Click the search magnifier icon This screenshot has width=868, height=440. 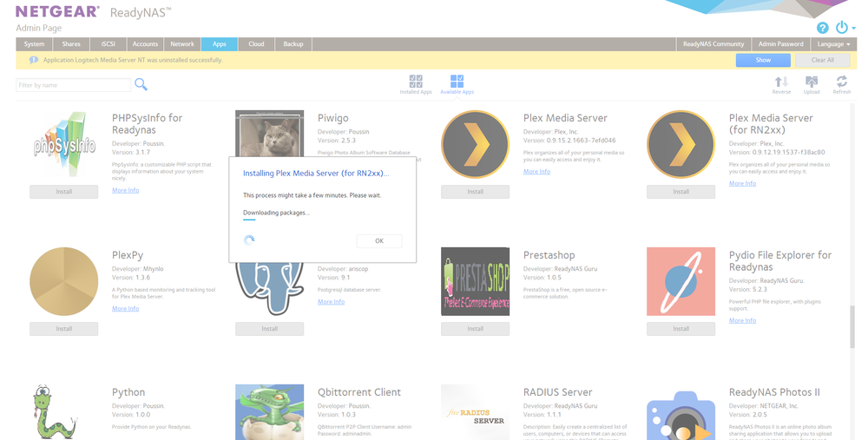(x=141, y=84)
